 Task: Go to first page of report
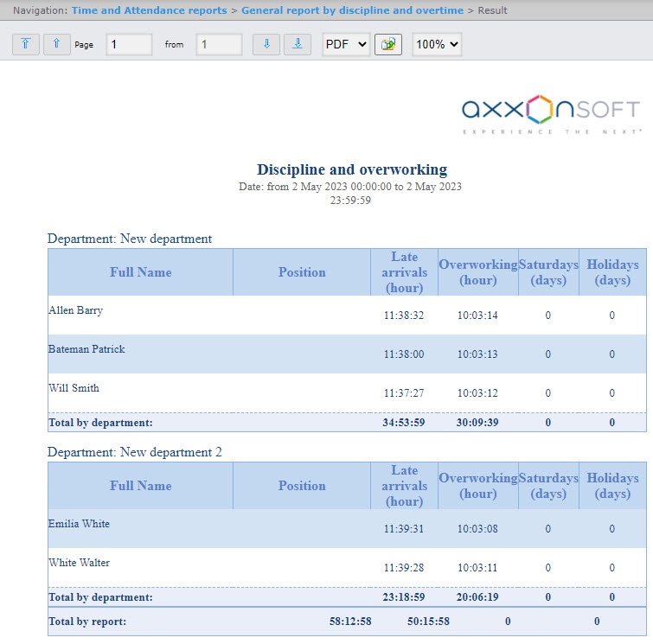click(x=26, y=45)
